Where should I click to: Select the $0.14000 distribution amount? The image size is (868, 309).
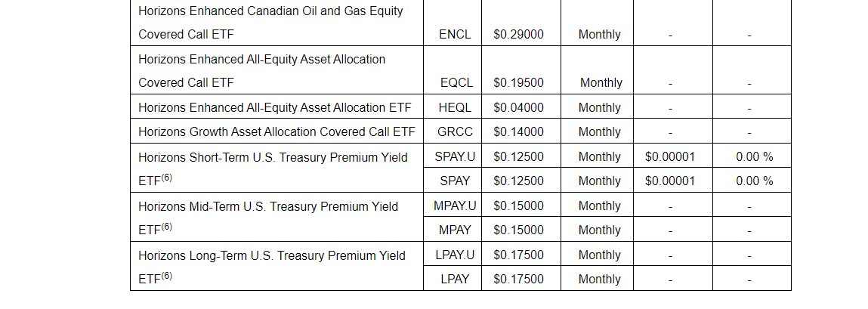(x=518, y=131)
